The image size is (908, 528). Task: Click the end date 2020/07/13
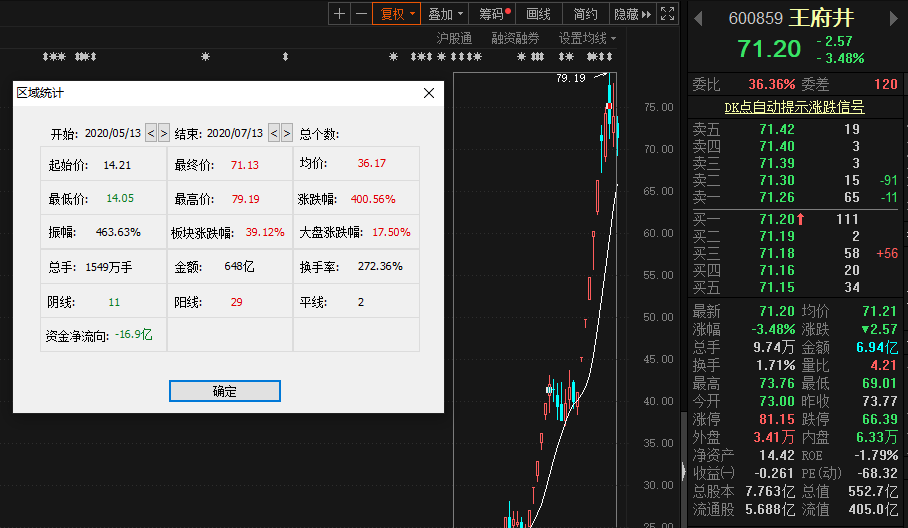235,133
